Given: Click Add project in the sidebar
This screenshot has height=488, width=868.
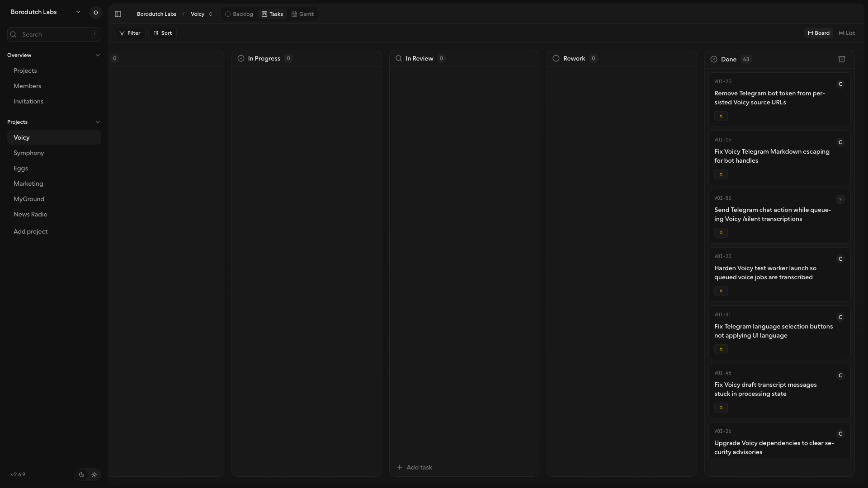Looking at the screenshot, I should point(54,231).
